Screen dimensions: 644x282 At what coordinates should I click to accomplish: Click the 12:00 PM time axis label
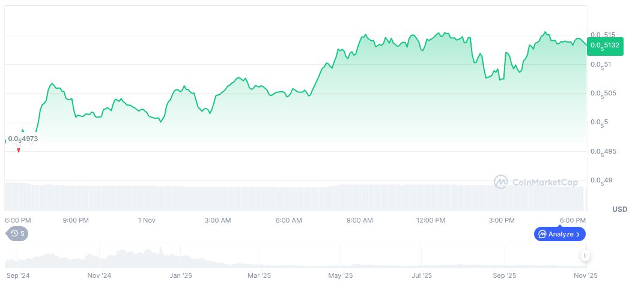tap(431, 220)
